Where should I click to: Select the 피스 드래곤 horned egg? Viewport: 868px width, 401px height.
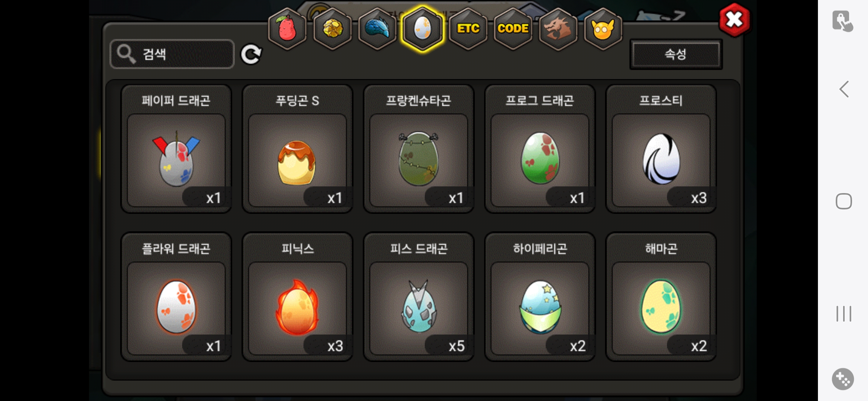(419, 297)
